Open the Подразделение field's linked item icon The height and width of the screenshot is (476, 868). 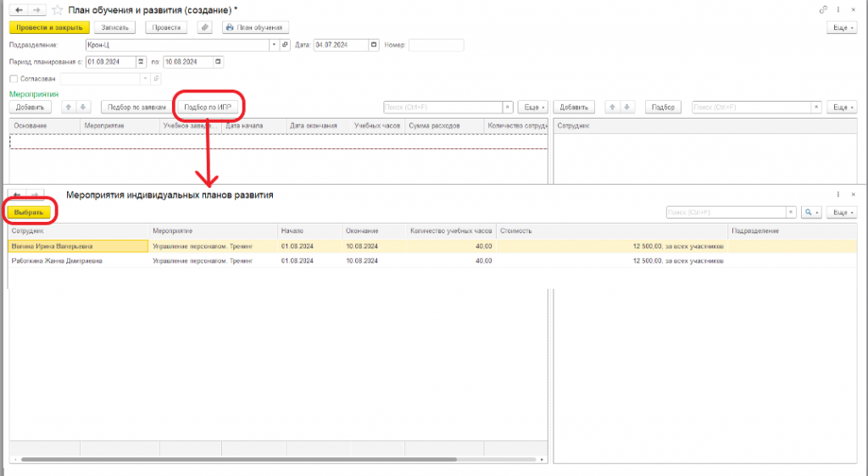285,45
